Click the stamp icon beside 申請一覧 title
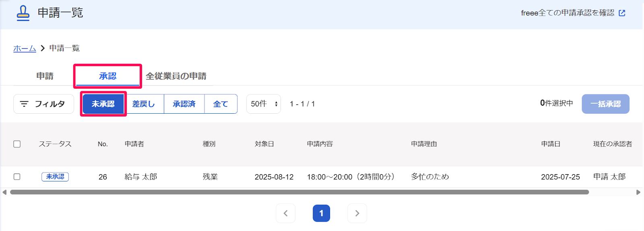The image size is (644, 231). click(x=23, y=13)
